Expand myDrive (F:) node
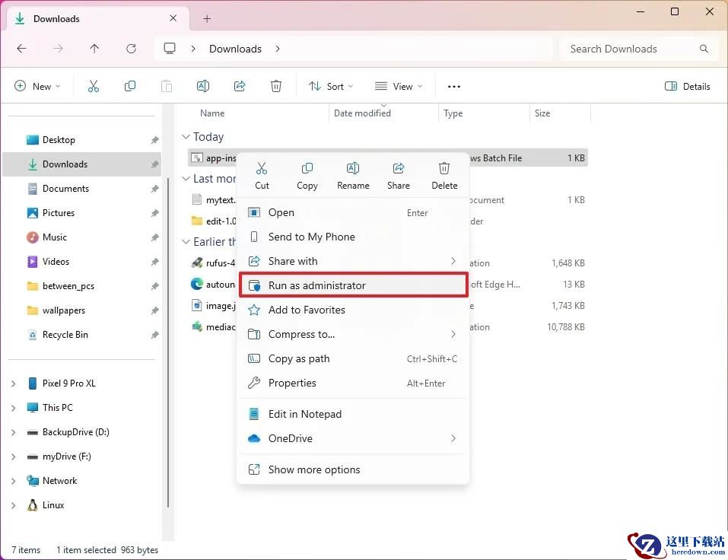728x560 pixels. (x=14, y=457)
